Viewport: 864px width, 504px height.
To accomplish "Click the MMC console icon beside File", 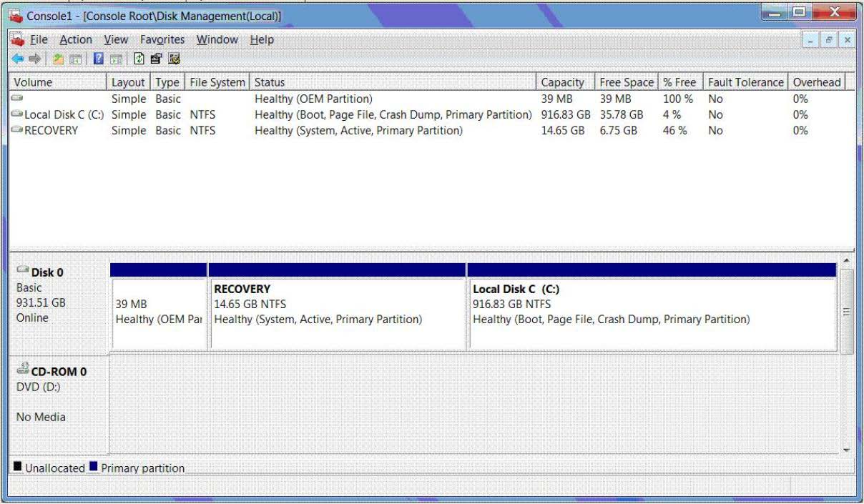I will point(18,39).
